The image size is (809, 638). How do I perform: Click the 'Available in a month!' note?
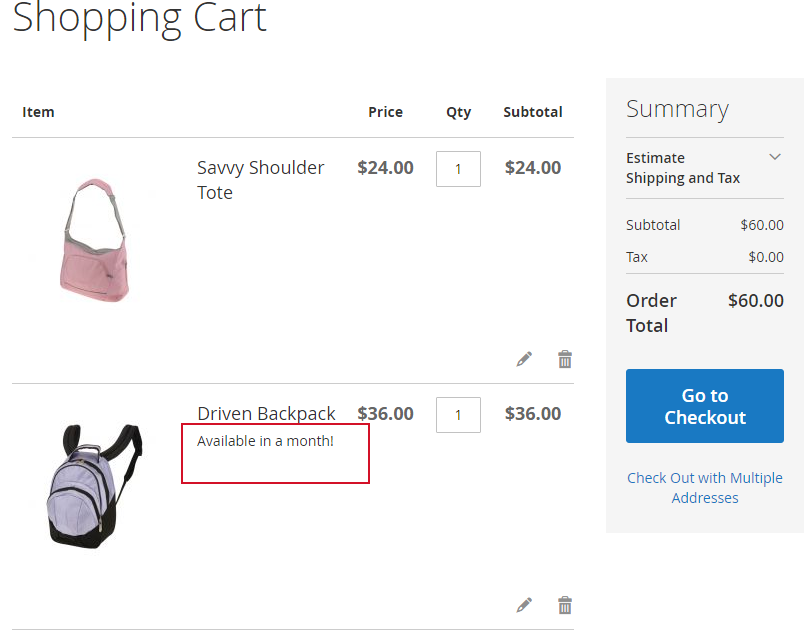[x=265, y=441]
